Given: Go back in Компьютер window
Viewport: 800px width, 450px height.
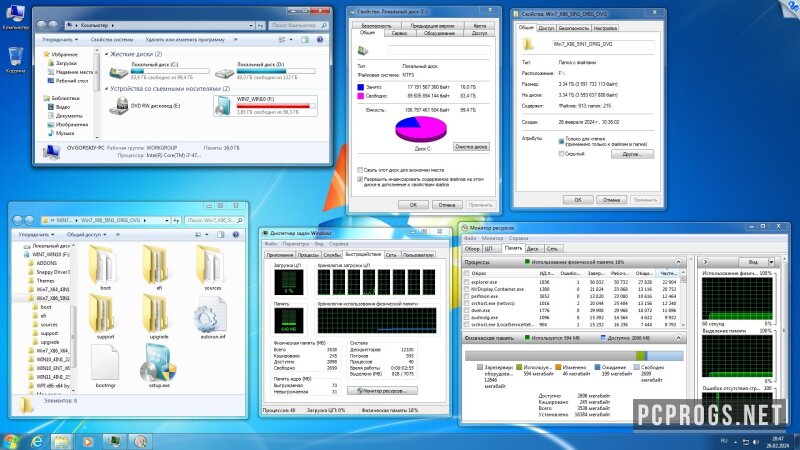Looking at the screenshot, I should click(41, 25).
